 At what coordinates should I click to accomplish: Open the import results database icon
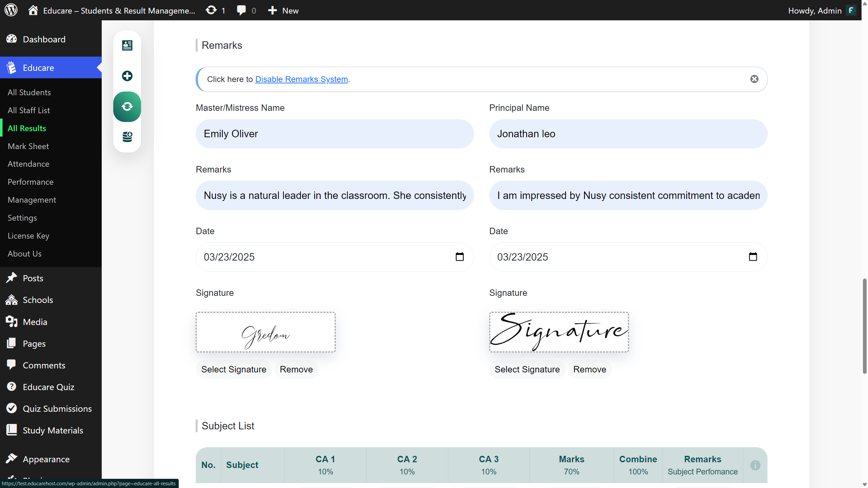127,137
